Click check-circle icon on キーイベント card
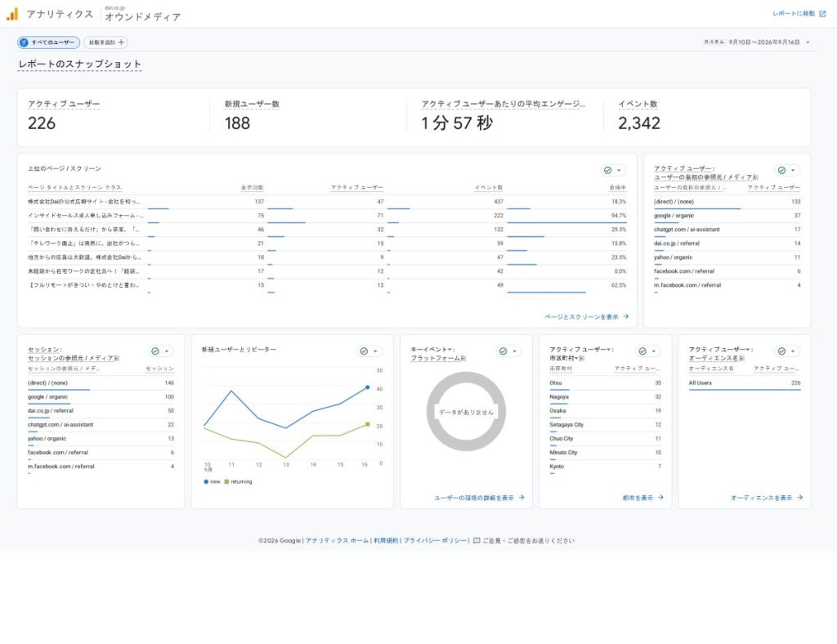837x644 pixels. coord(503,351)
